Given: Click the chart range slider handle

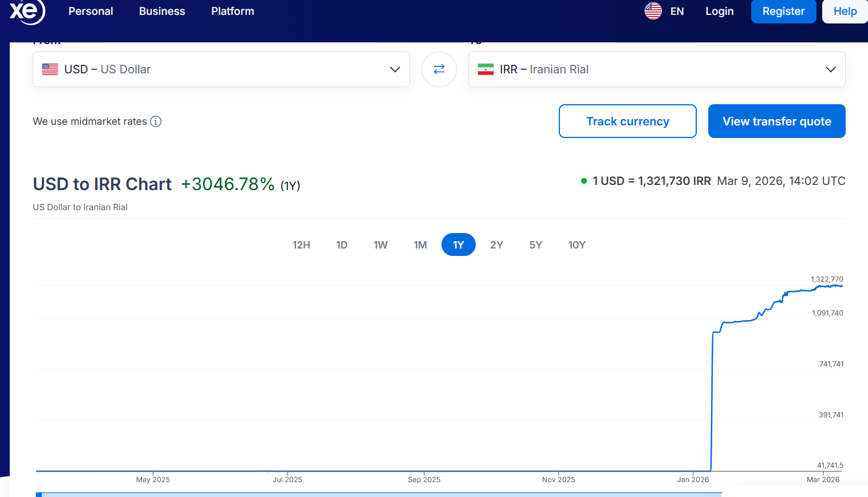Looking at the screenshot, I should click(x=39, y=494).
